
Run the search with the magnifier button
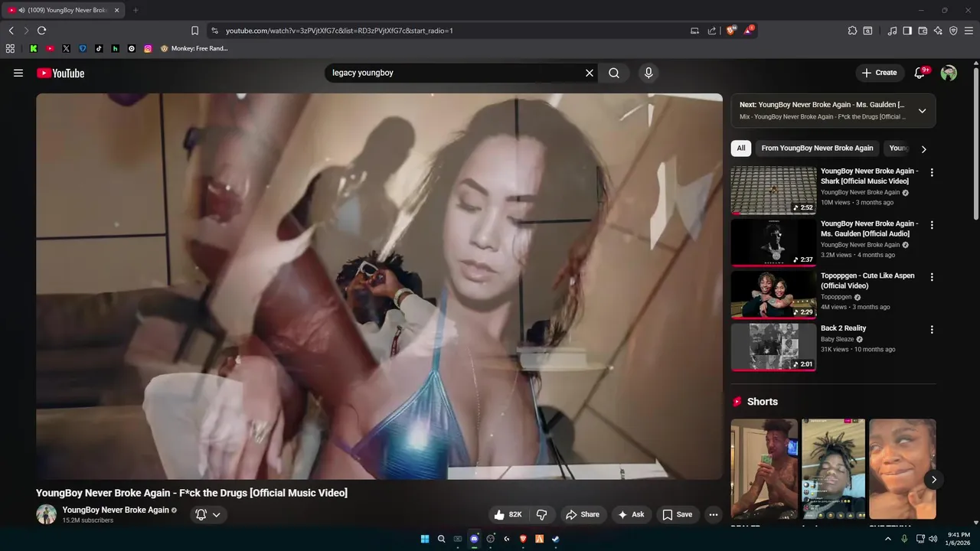614,73
